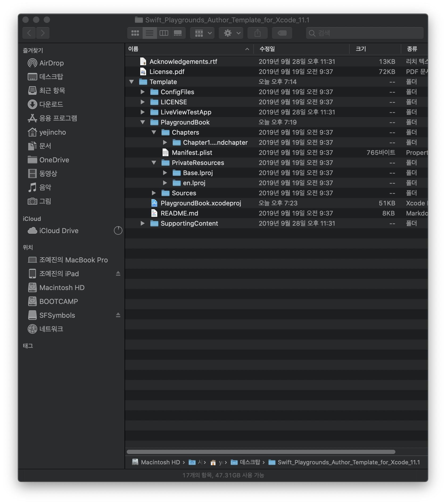Open SFSymbols volume in the sidebar
This screenshot has height=504, width=446.
click(x=71, y=315)
